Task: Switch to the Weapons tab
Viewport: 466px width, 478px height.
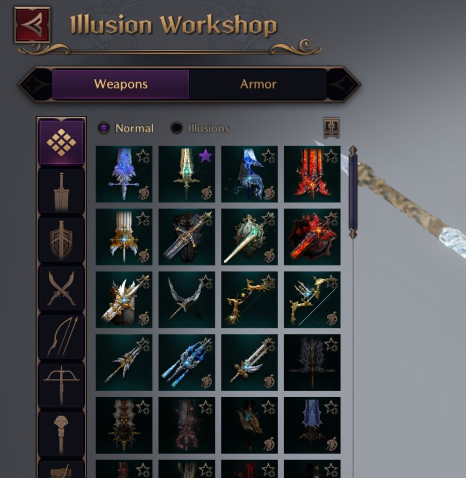Action: pos(121,84)
